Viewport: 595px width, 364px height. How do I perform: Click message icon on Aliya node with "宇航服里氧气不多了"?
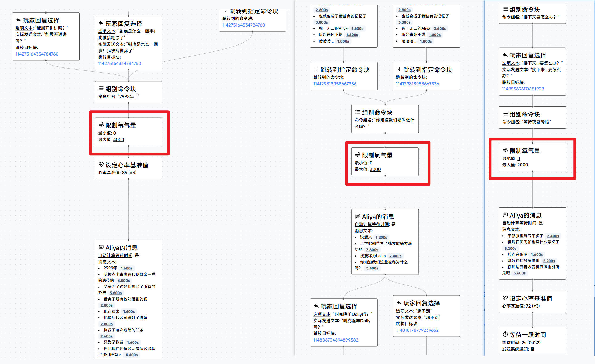505,215
